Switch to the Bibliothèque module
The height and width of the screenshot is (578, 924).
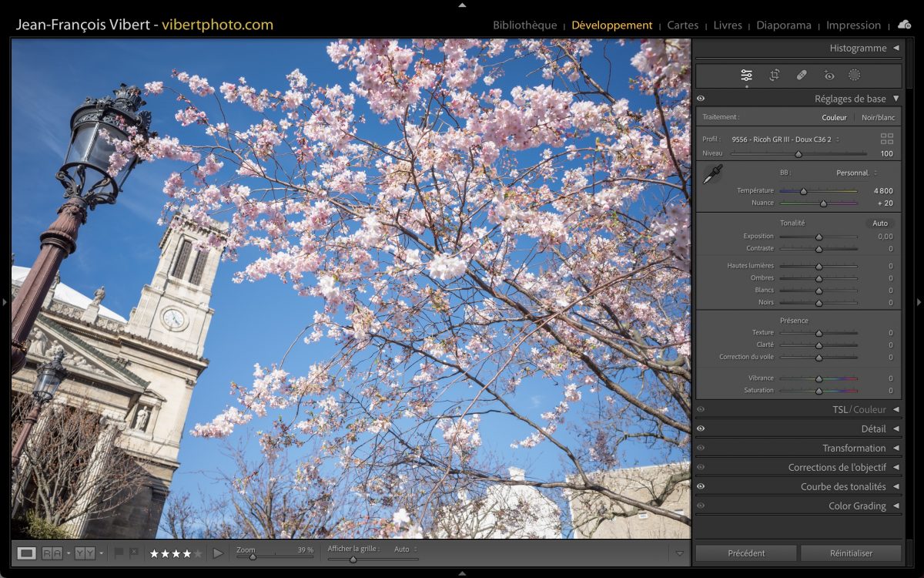[524, 25]
